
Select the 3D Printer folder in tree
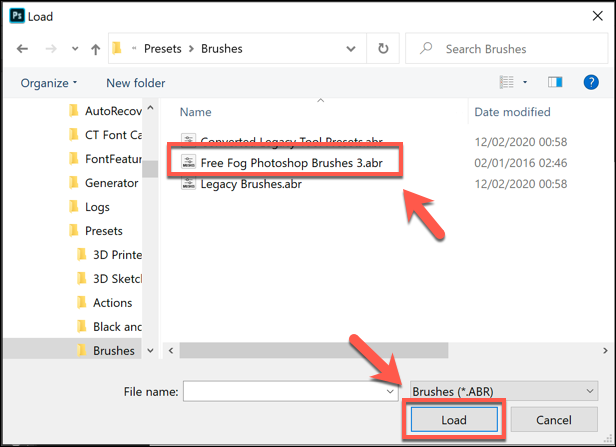pyautogui.click(x=109, y=255)
